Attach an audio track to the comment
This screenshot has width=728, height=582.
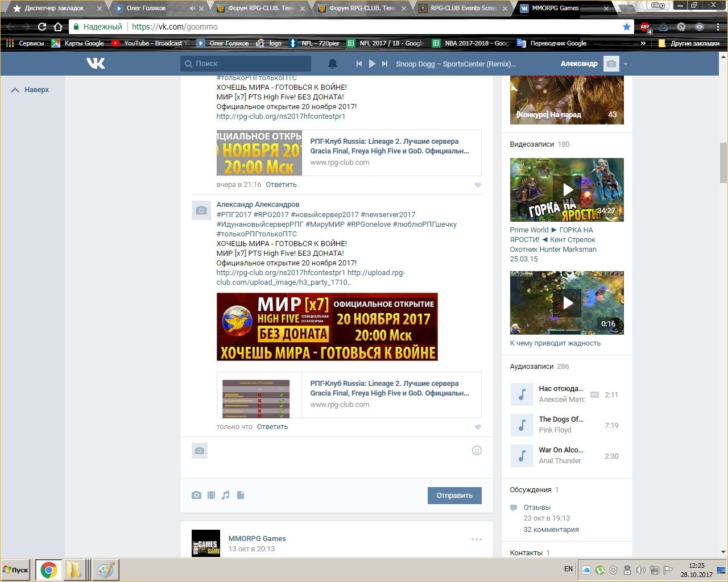click(226, 495)
